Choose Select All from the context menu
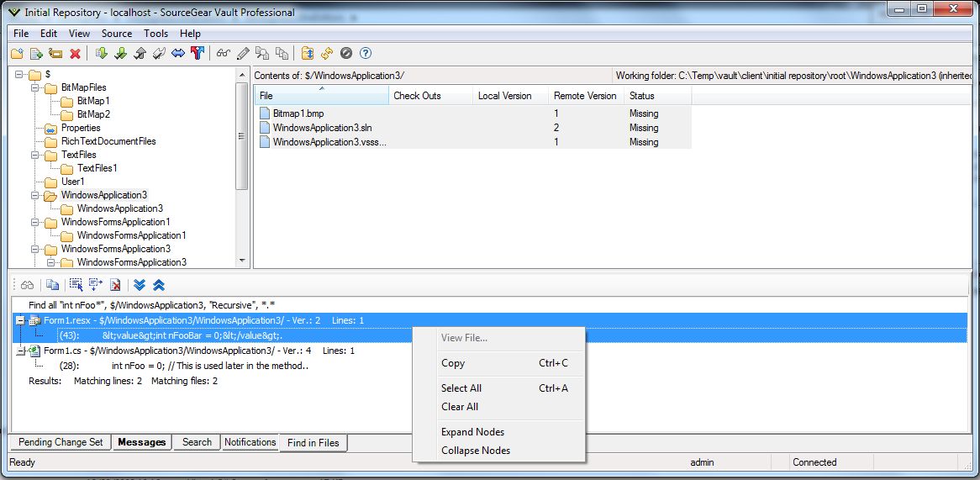Viewport: 980px width, 480px height. [x=461, y=388]
